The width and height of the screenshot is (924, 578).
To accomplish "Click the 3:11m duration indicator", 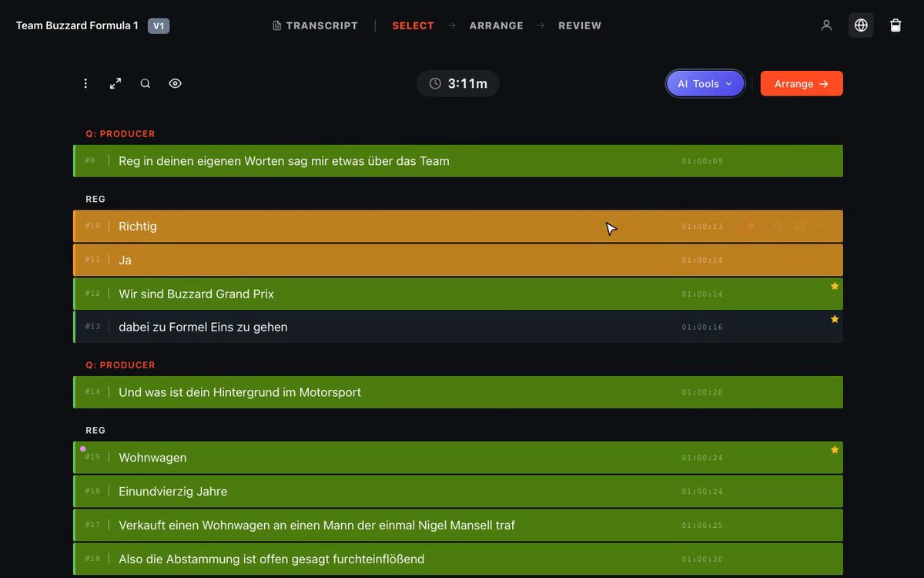I will tap(458, 83).
